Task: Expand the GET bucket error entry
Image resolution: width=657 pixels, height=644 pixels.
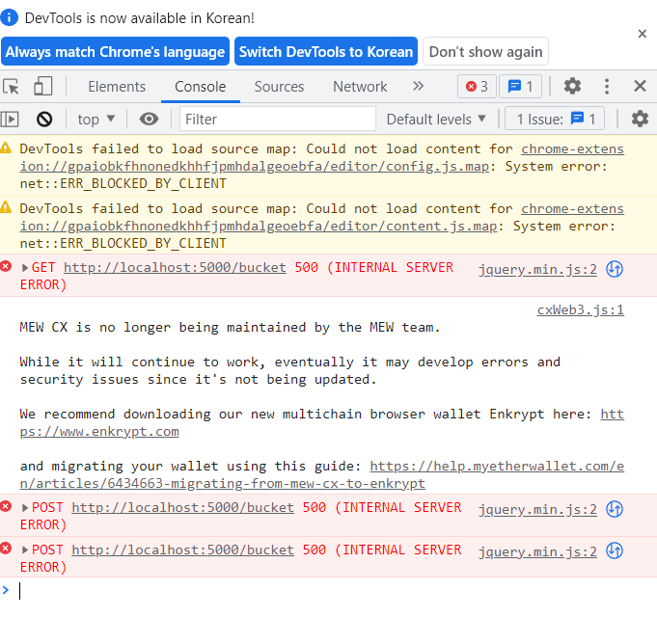Action: [25, 268]
